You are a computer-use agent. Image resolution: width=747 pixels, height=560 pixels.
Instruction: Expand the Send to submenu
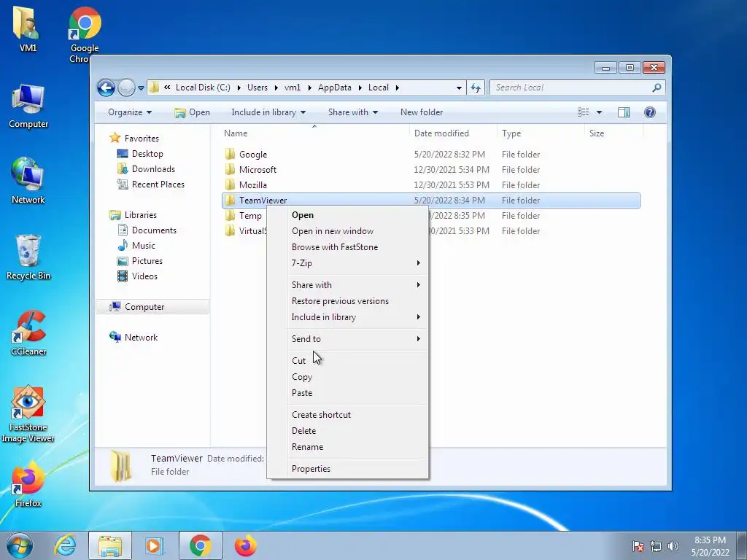[348, 339]
